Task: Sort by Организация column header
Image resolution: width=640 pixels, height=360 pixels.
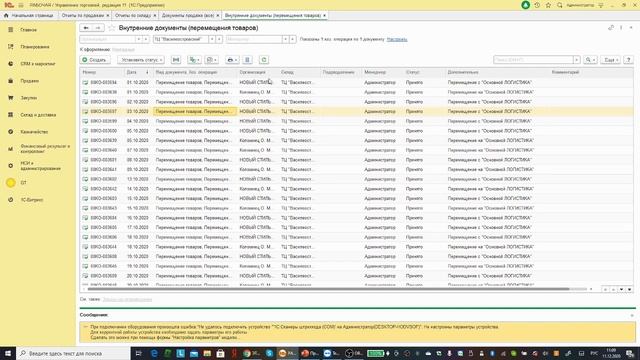Action: [x=258, y=72]
